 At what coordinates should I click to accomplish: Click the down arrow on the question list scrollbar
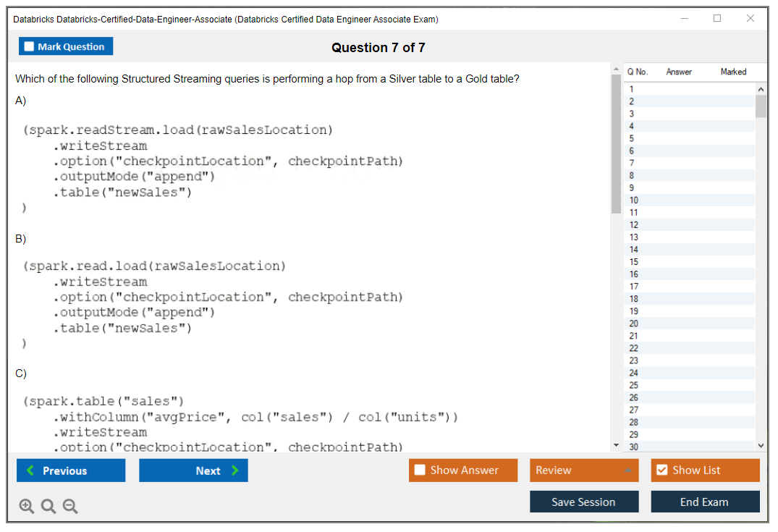click(760, 445)
